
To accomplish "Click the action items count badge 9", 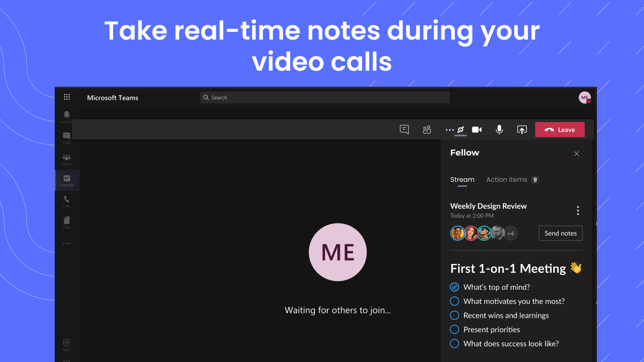I will (x=535, y=180).
